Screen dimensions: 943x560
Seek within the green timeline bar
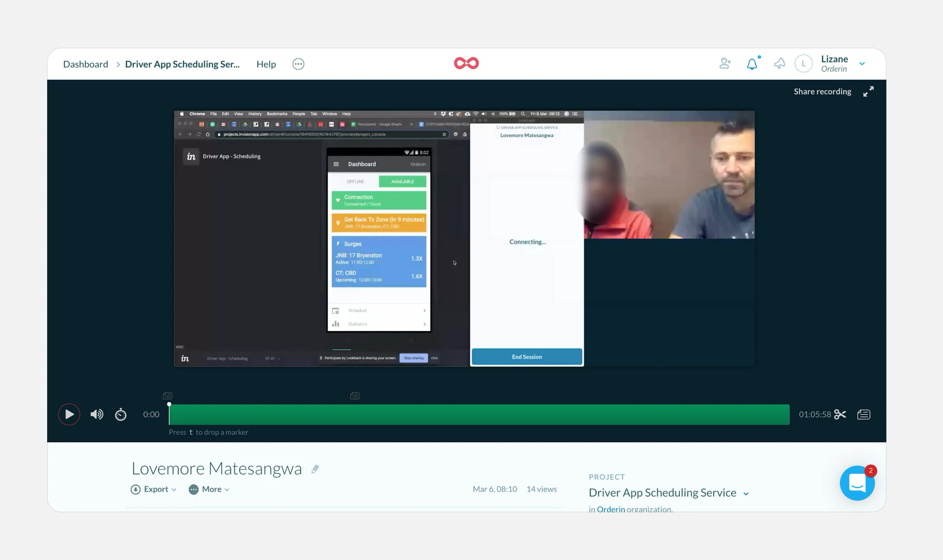pyautogui.click(x=479, y=414)
